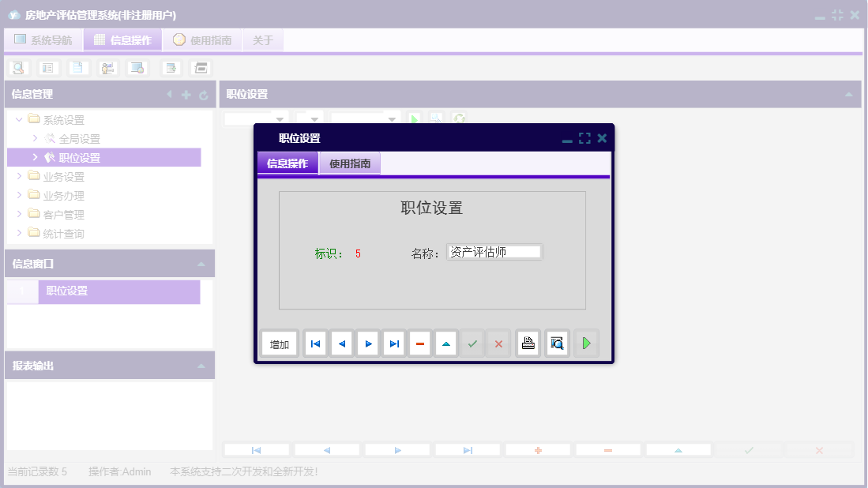Click the window preview icon on the main toolbar
The height and width of the screenshot is (488, 868).
136,67
